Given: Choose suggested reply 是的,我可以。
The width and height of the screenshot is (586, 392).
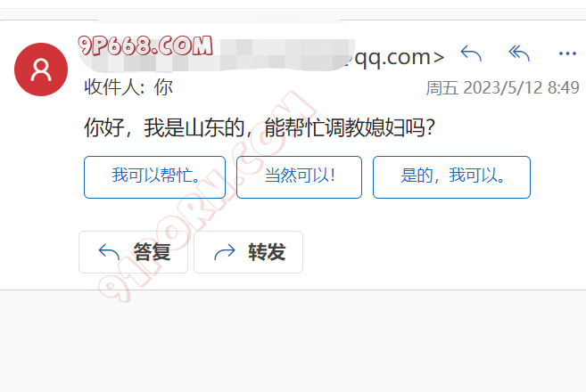Looking at the screenshot, I should pos(451,177).
